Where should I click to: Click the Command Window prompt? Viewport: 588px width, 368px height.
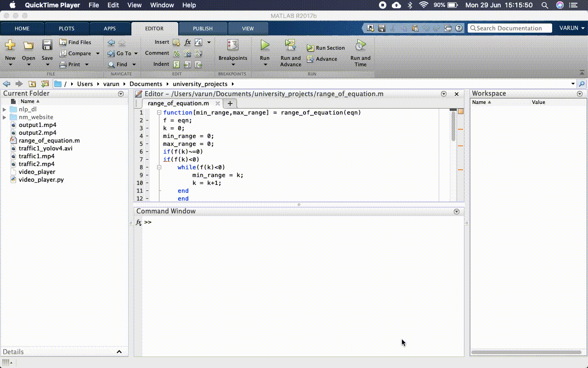tap(148, 222)
